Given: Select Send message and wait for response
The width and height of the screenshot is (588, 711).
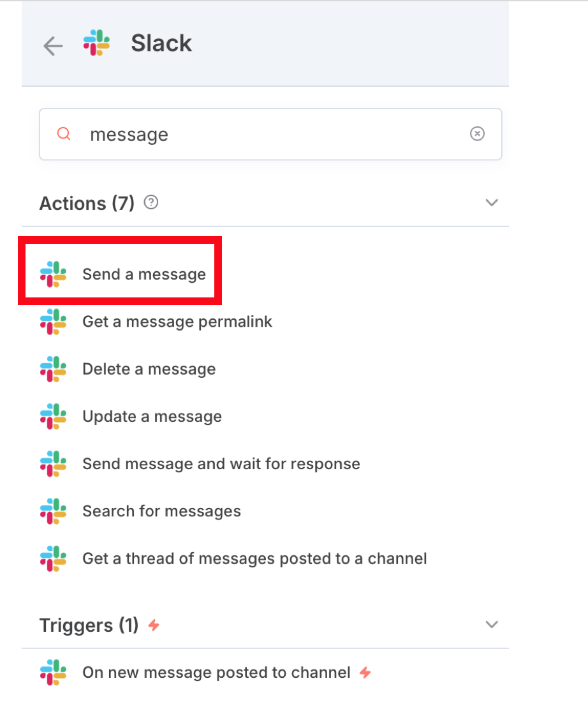Looking at the screenshot, I should pyautogui.click(x=221, y=464).
